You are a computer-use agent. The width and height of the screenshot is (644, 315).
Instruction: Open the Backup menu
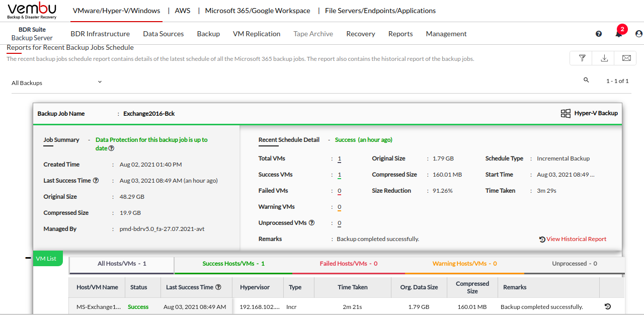click(208, 34)
